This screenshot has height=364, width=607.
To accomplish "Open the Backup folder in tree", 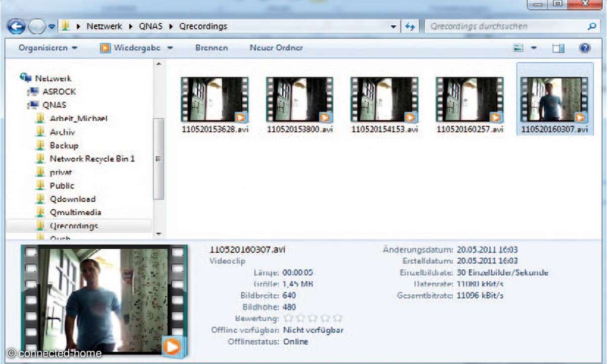I will pos(64,145).
